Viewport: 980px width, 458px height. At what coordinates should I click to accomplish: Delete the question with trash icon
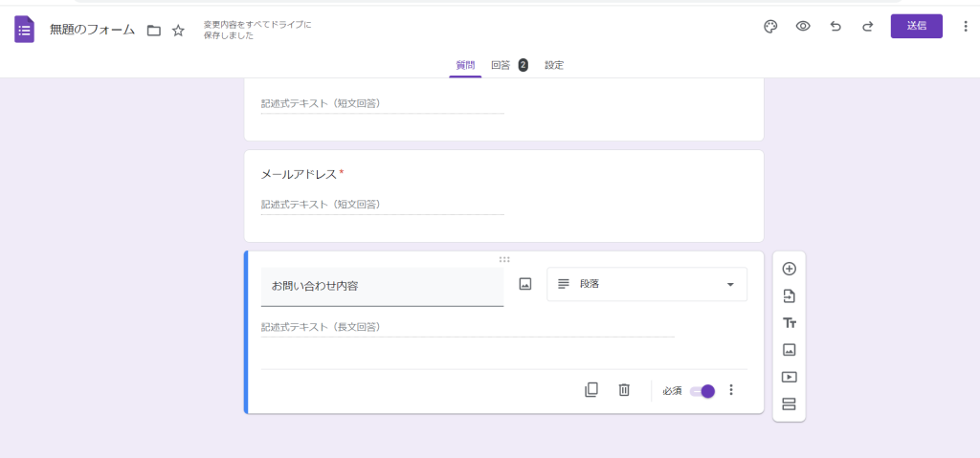point(624,390)
